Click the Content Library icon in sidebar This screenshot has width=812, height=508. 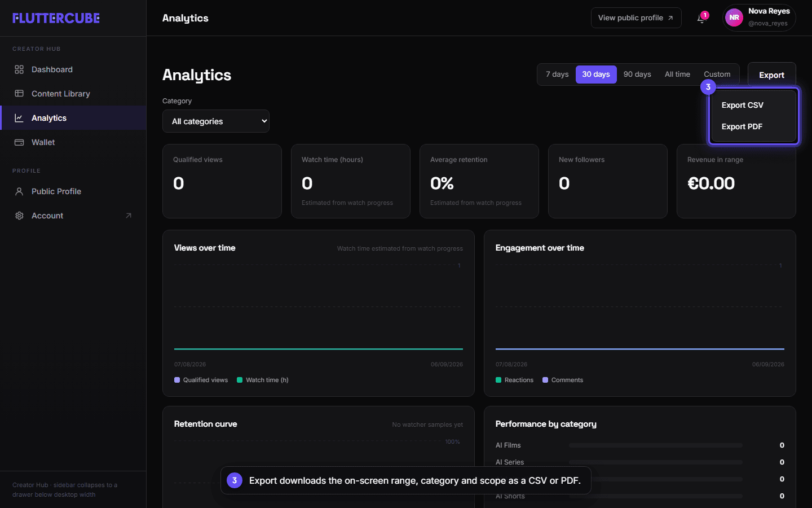pyautogui.click(x=19, y=94)
